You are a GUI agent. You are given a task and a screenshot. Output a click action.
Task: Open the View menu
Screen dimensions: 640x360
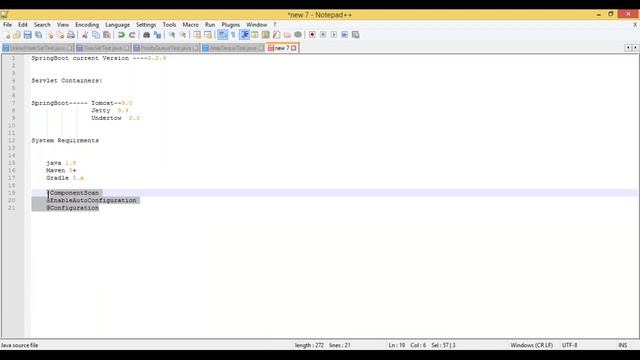pyautogui.click(x=63, y=25)
